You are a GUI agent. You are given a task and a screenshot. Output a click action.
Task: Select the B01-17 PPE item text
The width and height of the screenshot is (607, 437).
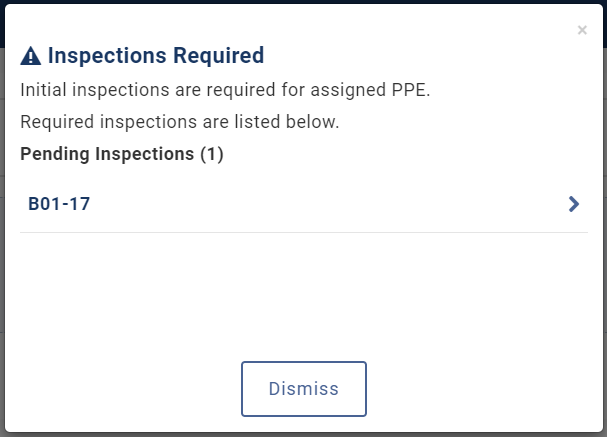pyautogui.click(x=60, y=204)
